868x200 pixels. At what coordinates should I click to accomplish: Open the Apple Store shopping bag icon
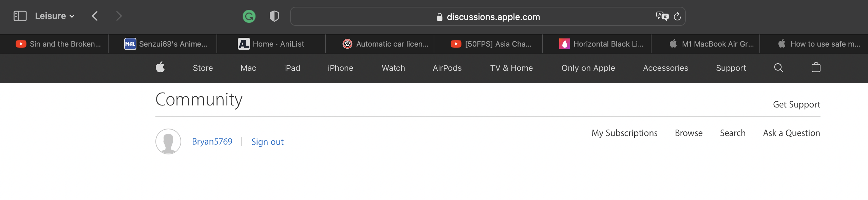[815, 68]
